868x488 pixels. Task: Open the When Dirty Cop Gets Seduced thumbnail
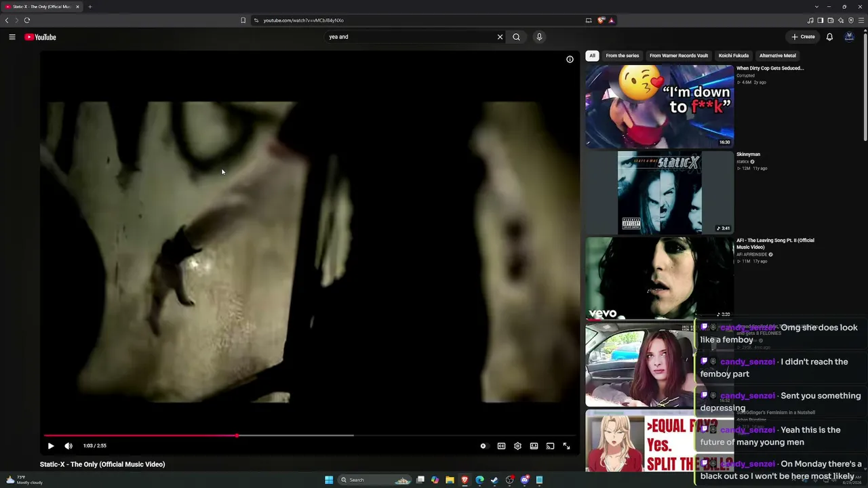pyautogui.click(x=660, y=106)
